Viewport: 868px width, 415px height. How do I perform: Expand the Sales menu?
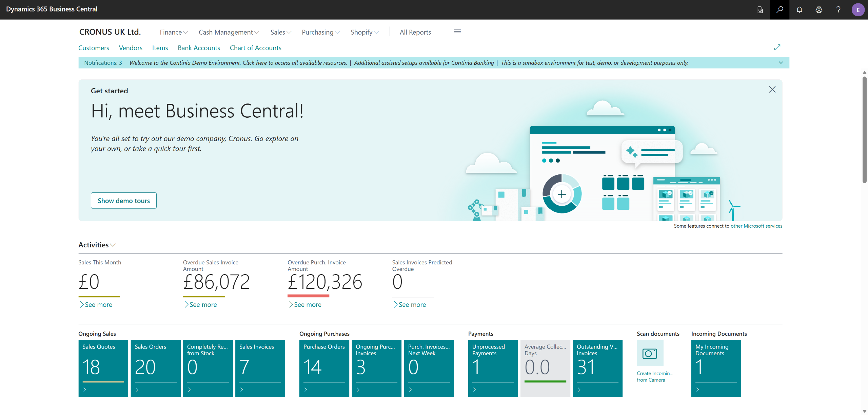[281, 32]
